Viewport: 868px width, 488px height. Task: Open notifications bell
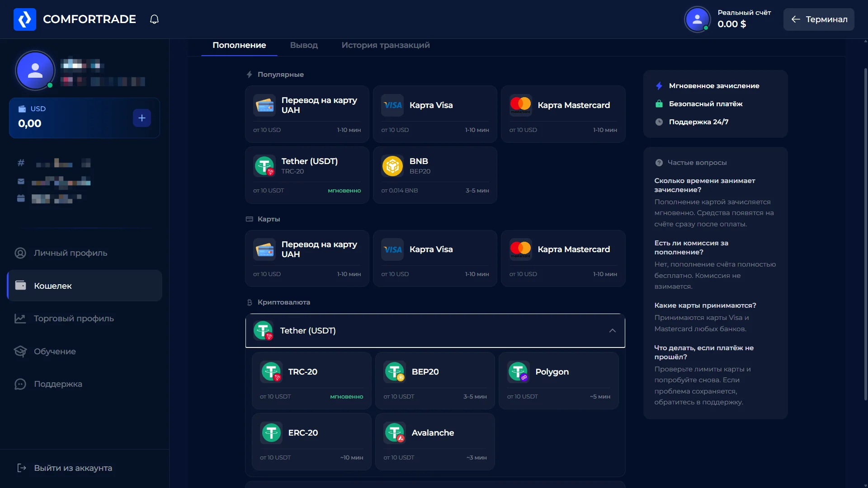coord(154,19)
